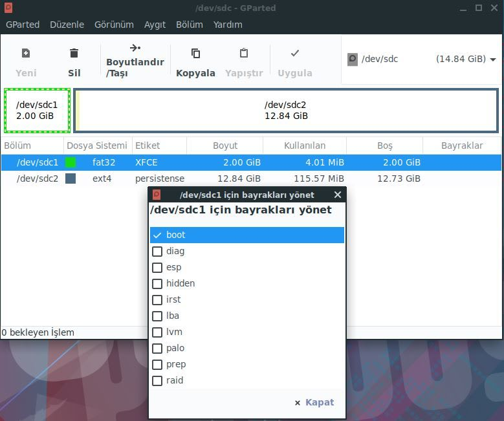Click the 12.73 GiB free cell
This screenshot has height=421, width=504.
coord(399,178)
